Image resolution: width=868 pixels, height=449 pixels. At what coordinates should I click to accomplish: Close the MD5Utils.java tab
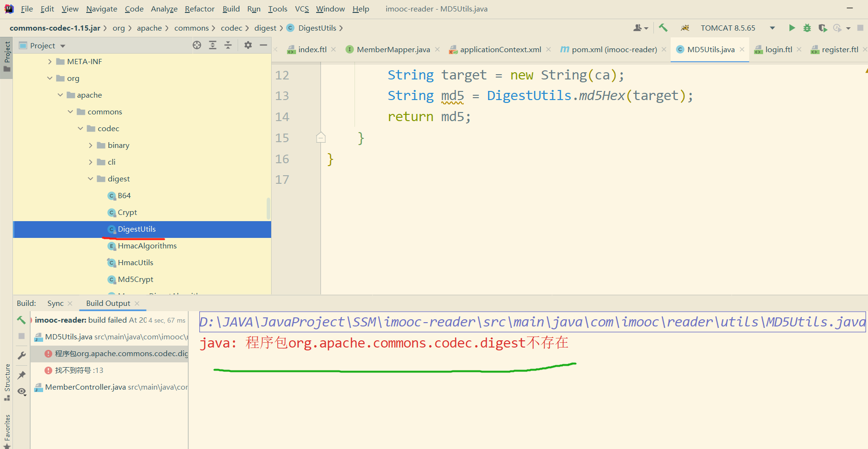(x=742, y=49)
